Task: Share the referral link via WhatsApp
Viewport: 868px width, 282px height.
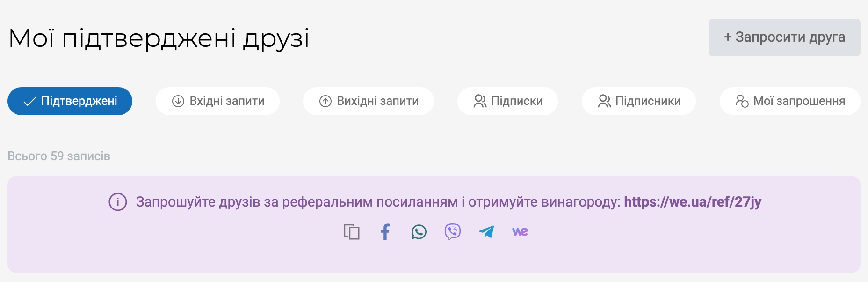Action: click(x=419, y=232)
